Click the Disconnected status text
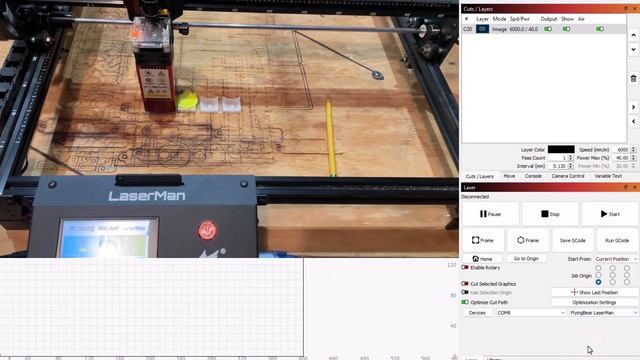Image resolution: width=640 pixels, height=360 pixels. tap(475, 197)
